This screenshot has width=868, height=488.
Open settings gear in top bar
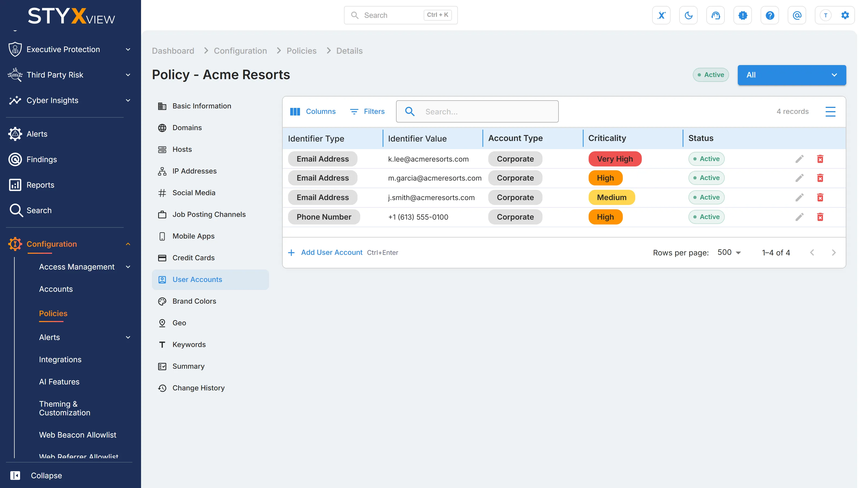click(x=845, y=15)
